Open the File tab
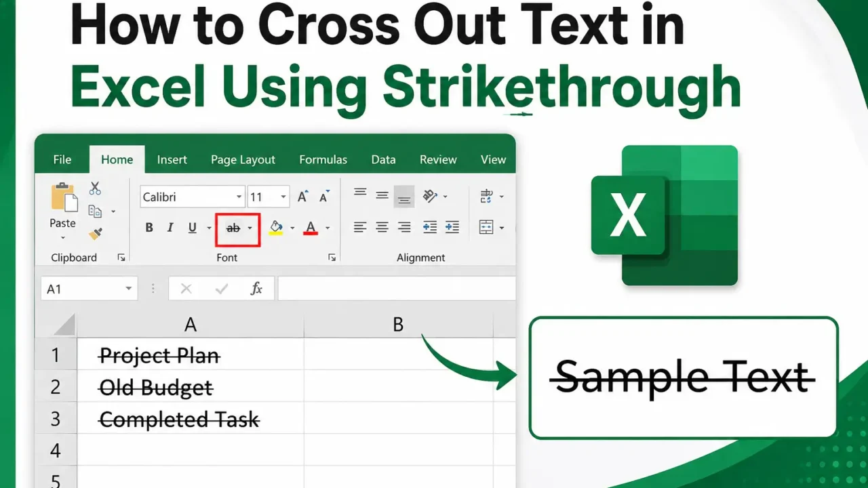868x488 pixels. pyautogui.click(x=62, y=160)
